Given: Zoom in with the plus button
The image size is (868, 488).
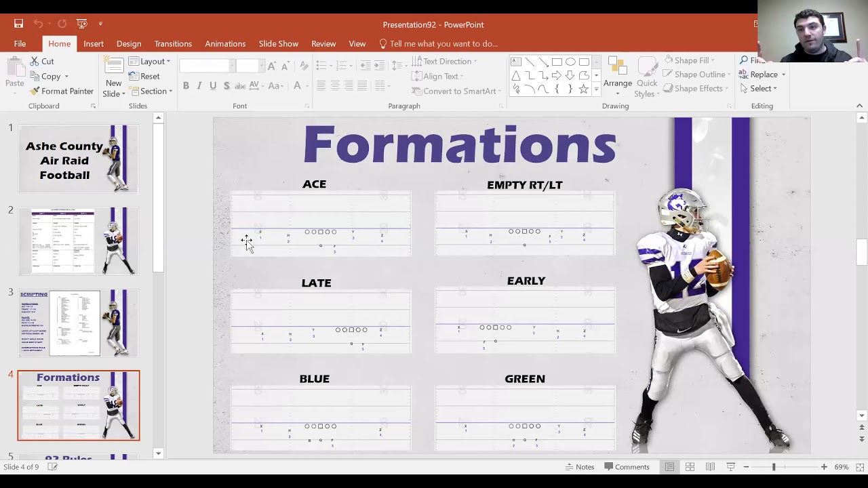Looking at the screenshot, I should (x=824, y=467).
